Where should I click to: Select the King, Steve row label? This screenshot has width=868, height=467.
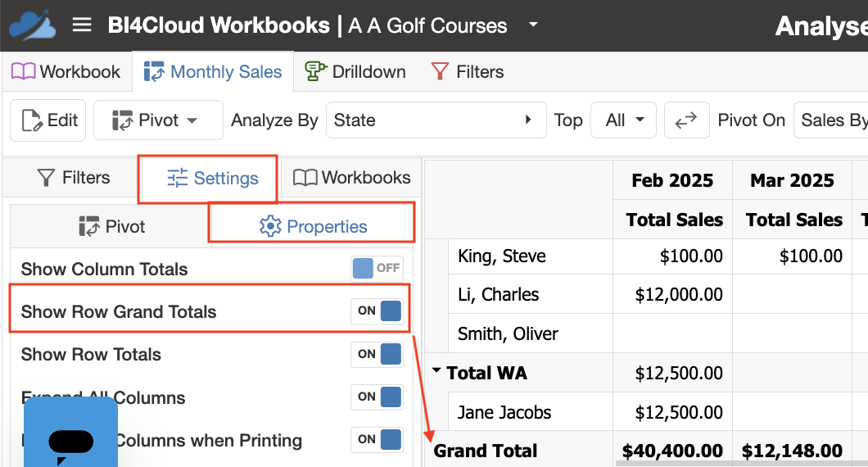(502, 256)
